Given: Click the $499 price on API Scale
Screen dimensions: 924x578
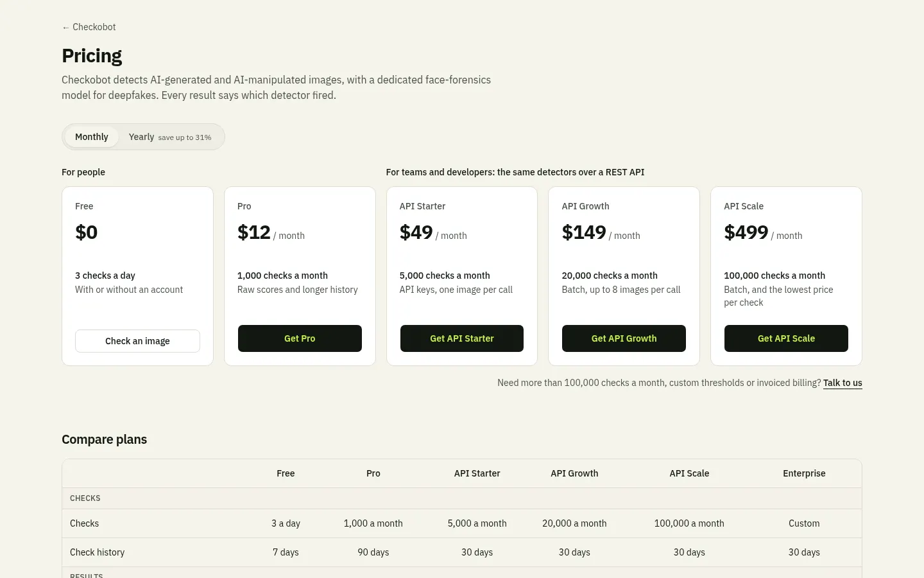Looking at the screenshot, I should pos(746,232).
